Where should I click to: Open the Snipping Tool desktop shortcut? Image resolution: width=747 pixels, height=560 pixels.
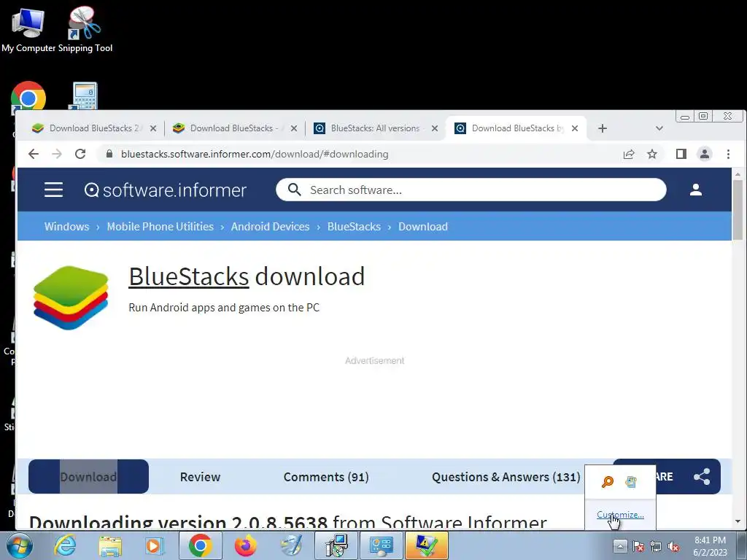coord(85,29)
